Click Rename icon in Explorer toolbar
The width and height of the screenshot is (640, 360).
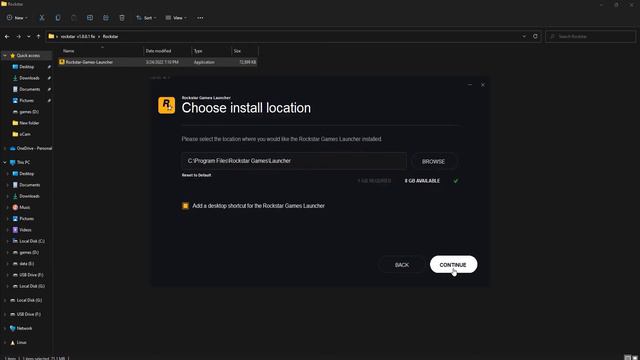pos(90,18)
